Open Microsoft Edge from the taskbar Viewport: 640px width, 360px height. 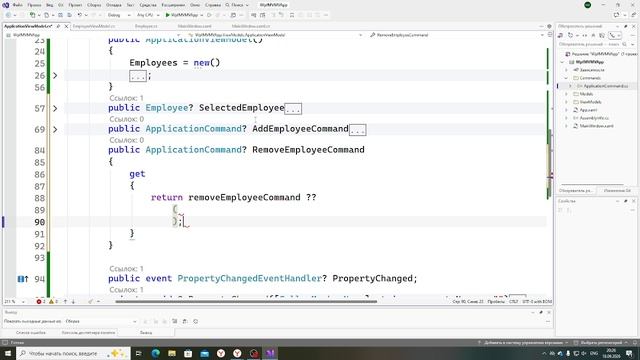pos(156,353)
